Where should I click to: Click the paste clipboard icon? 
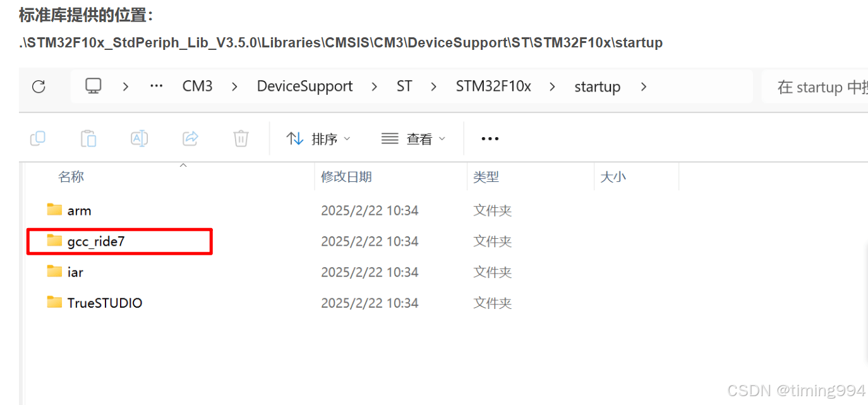88,138
